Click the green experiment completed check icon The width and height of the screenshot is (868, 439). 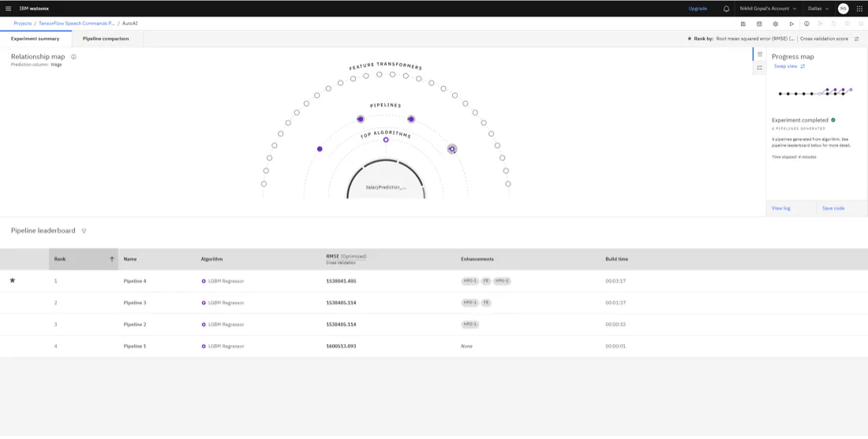(x=833, y=119)
